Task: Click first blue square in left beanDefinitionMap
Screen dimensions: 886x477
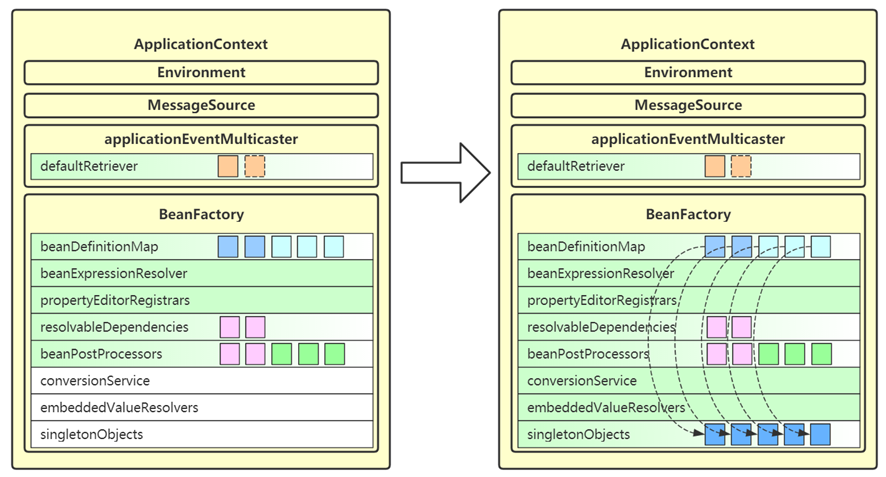Action: click(x=228, y=247)
